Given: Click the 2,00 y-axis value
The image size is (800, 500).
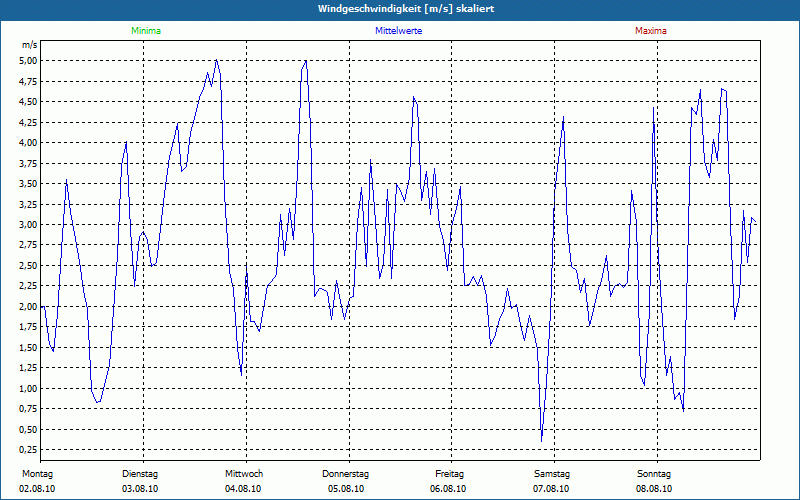Looking at the screenshot, I should point(28,306).
